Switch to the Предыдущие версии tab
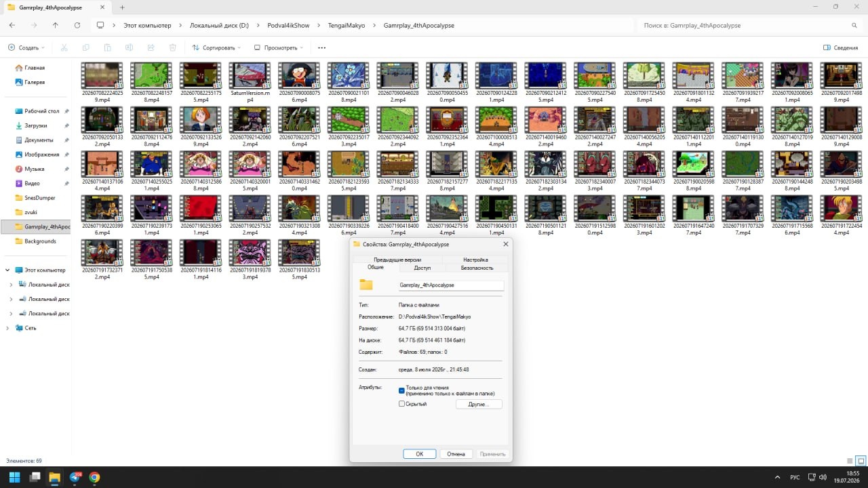Screen dimensions: 868x488 coord(397,260)
